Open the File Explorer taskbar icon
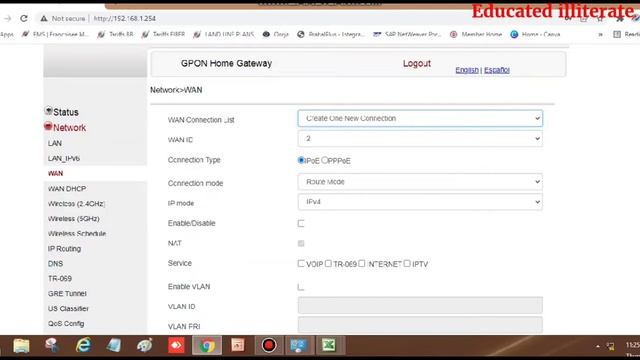This screenshot has height=360, width=640. (x=21, y=345)
